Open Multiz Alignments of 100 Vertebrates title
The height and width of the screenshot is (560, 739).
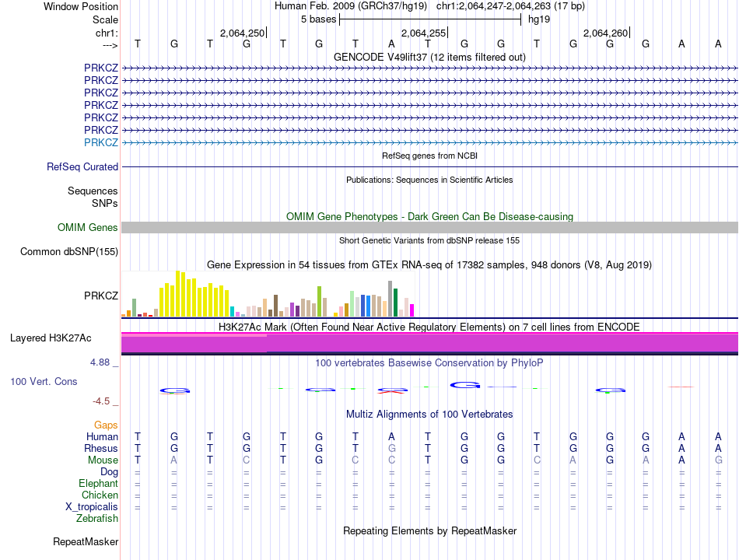429,414
